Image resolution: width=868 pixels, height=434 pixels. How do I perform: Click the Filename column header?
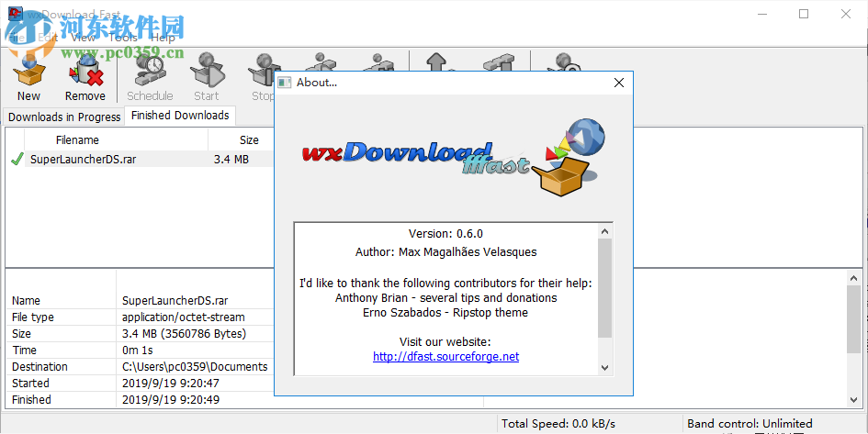tap(77, 139)
